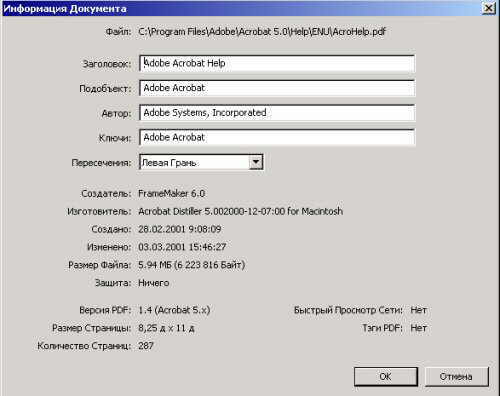The height and width of the screenshot is (396, 500).
Task: Click the FrameMaker 6.0 creator value
Action: coord(171,194)
